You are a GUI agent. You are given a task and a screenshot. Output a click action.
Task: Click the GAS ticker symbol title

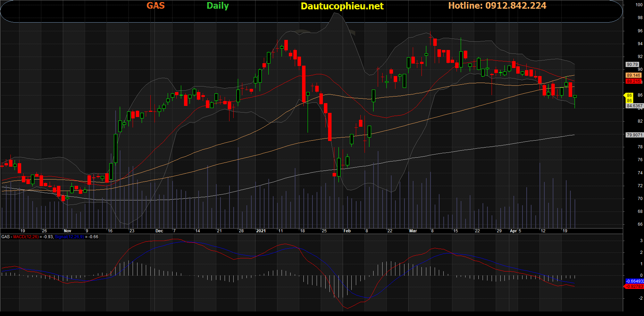(x=155, y=6)
